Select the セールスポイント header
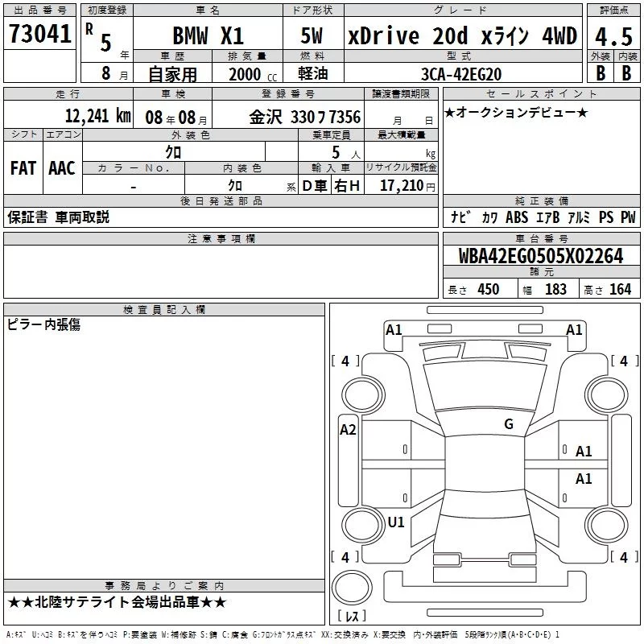 click(x=541, y=94)
